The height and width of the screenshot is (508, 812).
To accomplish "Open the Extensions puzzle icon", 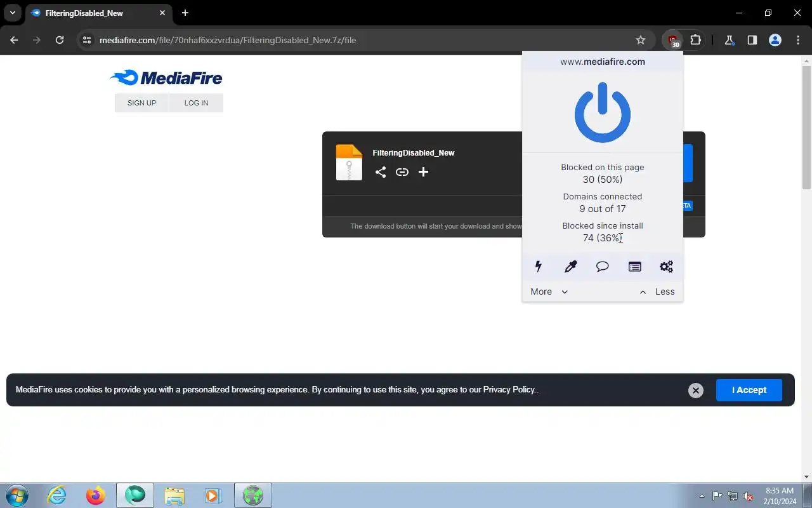I will coord(696,40).
